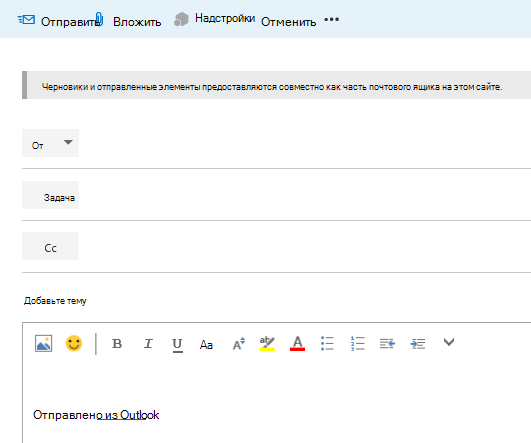Click the Cc button

tap(50, 246)
